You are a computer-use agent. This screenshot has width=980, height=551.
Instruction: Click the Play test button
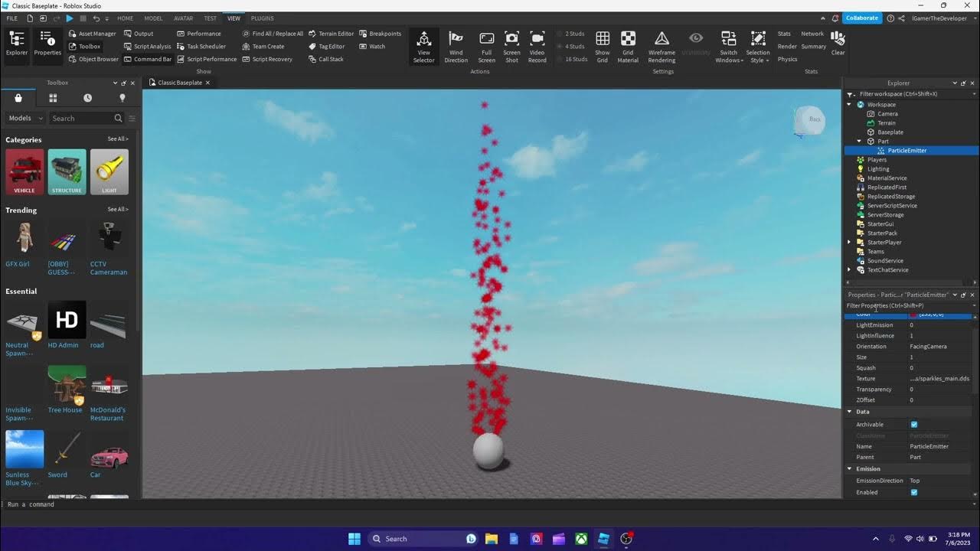(70, 18)
